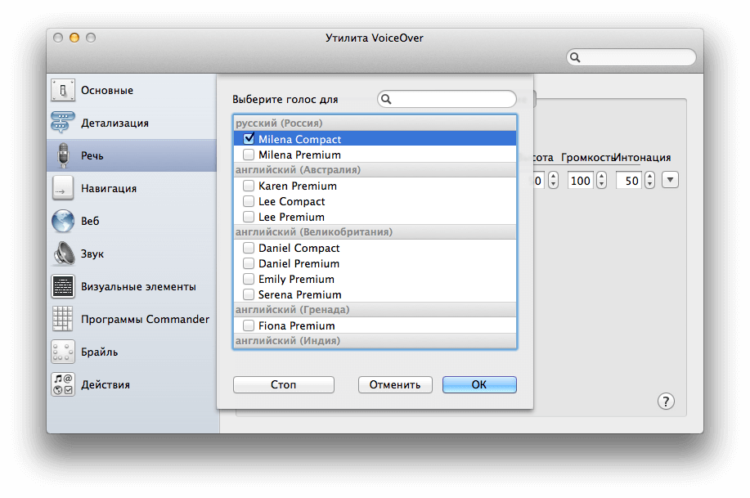Check the Serena Premium voice checkbox

248,294
